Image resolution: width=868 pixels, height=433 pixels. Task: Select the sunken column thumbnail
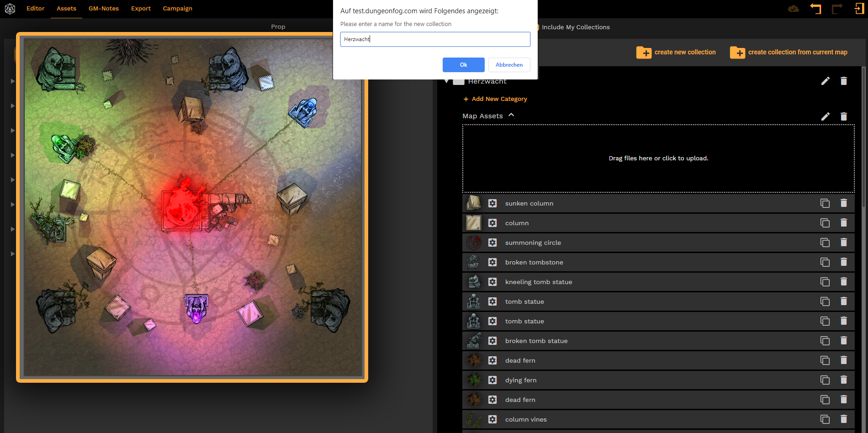tap(474, 203)
